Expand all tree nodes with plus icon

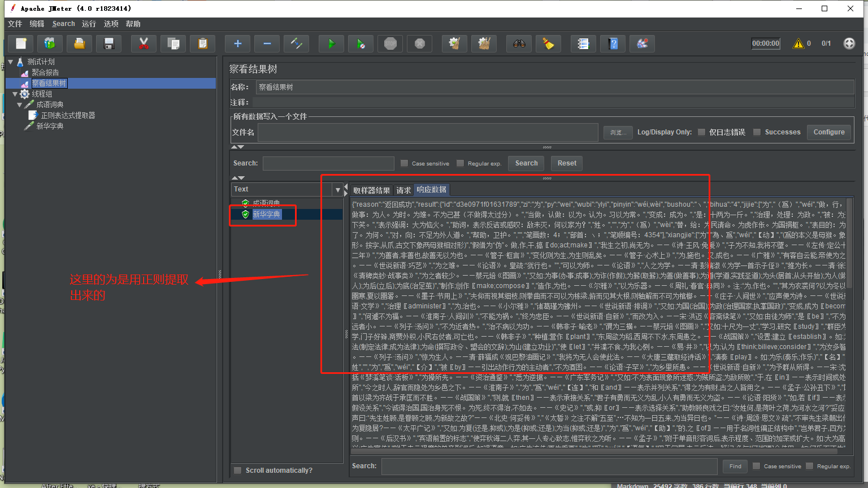pyautogui.click(x=237, y=43)
